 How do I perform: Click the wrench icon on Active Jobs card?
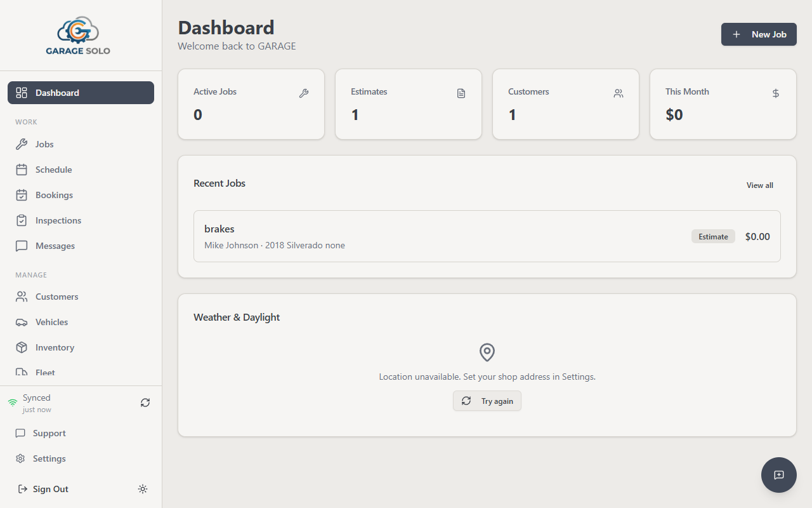[304, 93]
